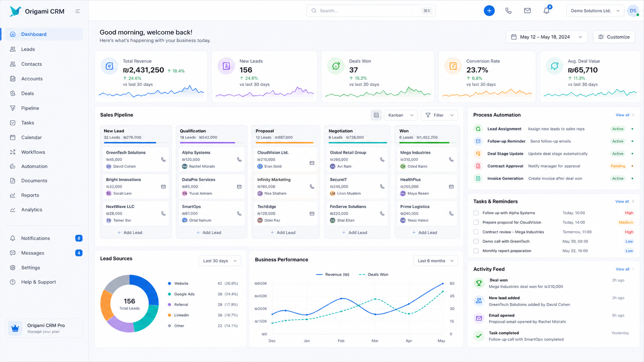Open the Alpha Systems deal card
Image resolution: width=644 pixels, height=362 pixels.
211,159
